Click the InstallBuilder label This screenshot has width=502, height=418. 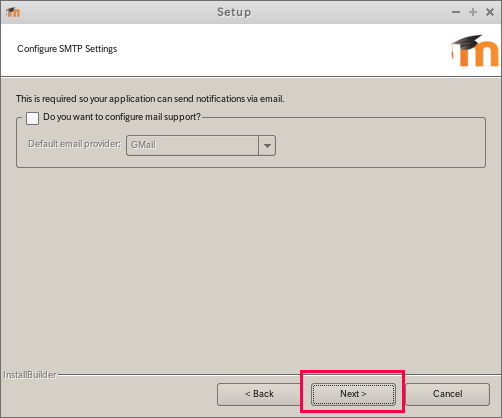[30, 375]
